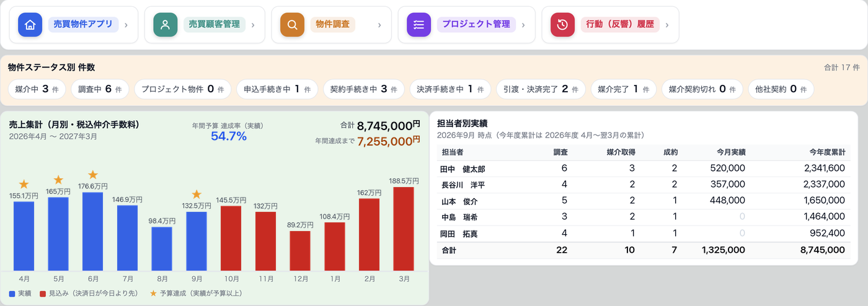Open the 売買物件アプリ label
The height and width of the screenshot is (306, 868).
pyautogui.click(x=83, y=25)
